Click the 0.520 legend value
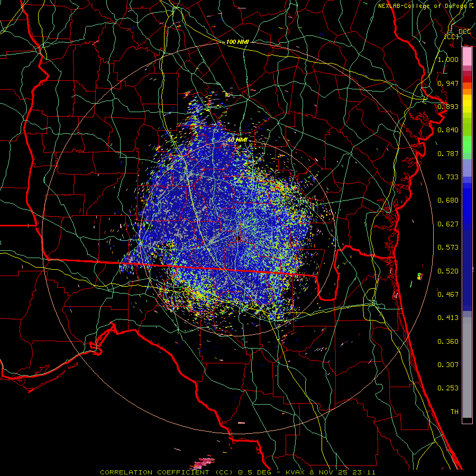The width and height of the screenshot is (476, 476). [448, 271]
